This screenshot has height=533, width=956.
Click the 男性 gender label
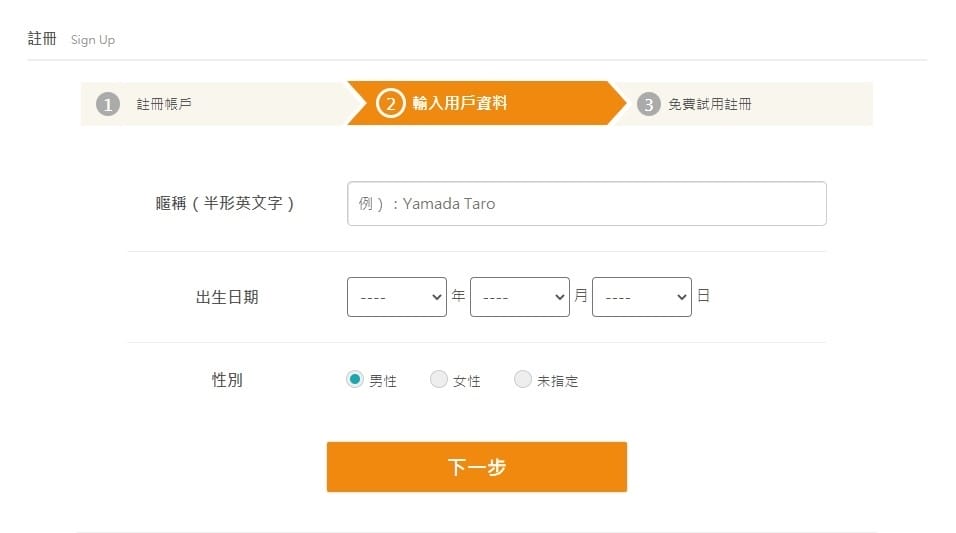point(383,381)
